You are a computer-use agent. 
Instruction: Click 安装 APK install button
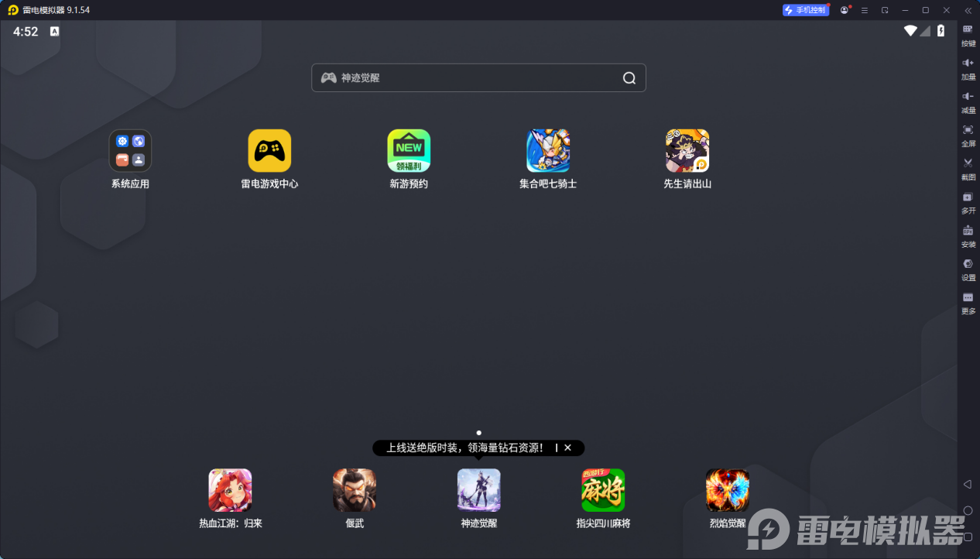click(x=968, y=236)
